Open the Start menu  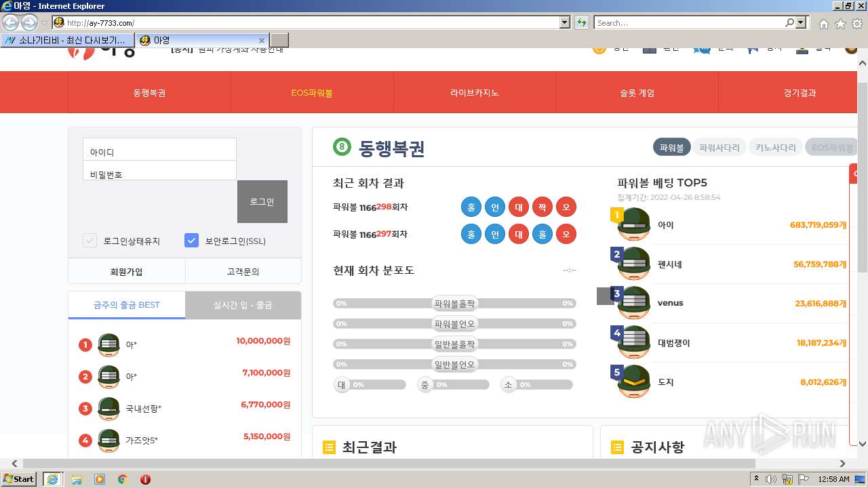tap(19, 479)
